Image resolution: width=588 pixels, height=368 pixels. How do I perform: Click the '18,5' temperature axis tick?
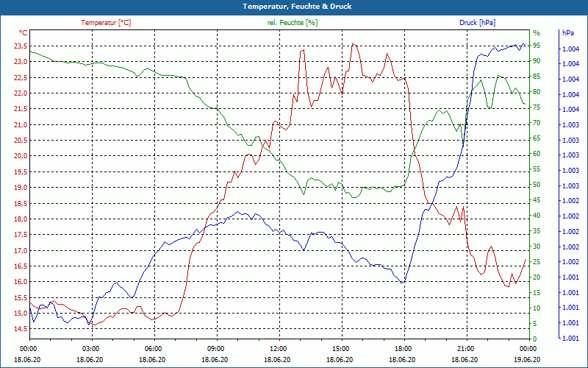tap(21, 203)
